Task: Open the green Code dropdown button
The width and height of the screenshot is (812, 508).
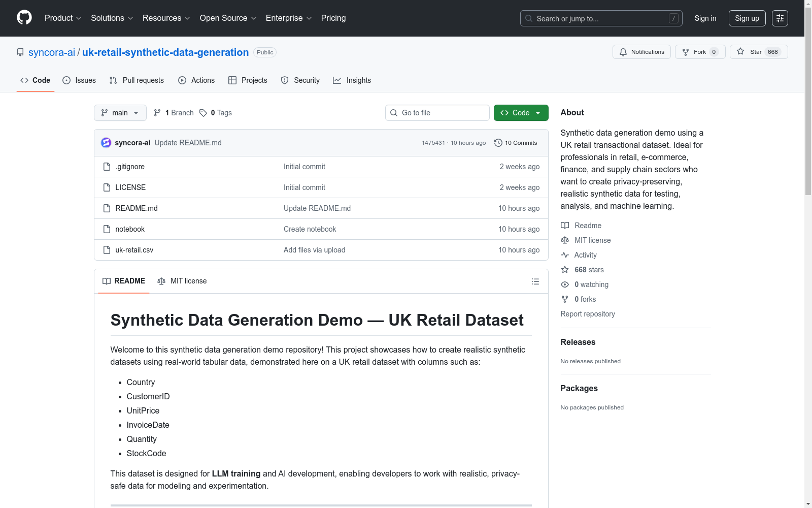Action: pos(521,113)
